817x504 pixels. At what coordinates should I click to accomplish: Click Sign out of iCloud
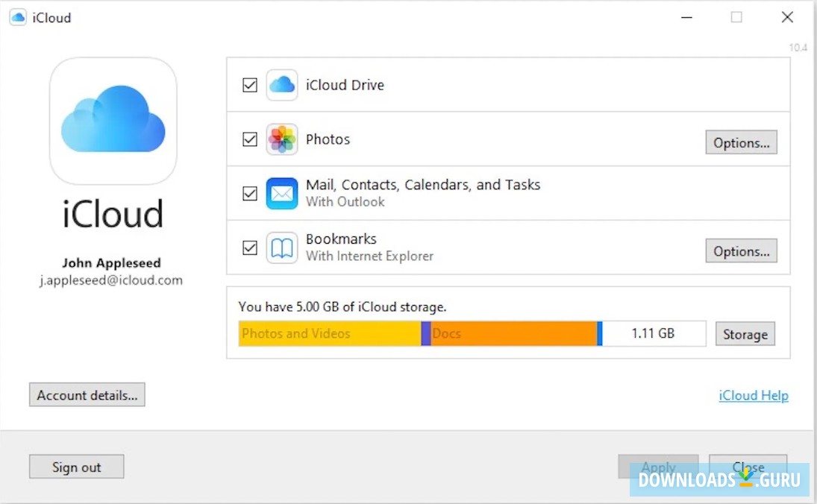76,466
